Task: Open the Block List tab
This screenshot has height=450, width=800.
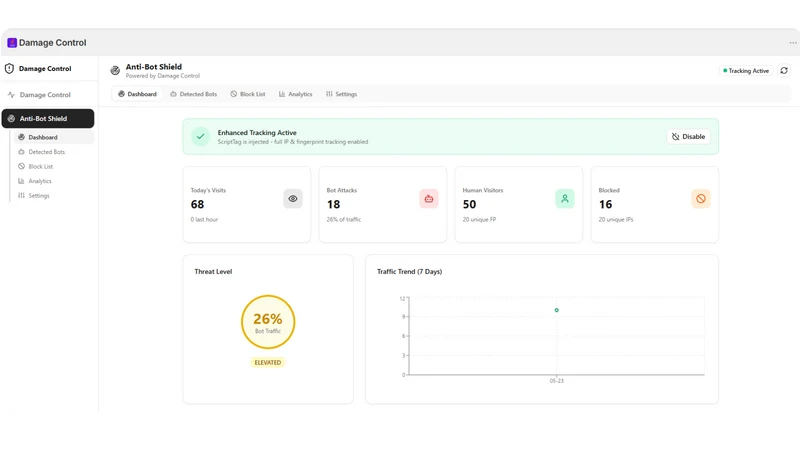Action: (247, 94)
